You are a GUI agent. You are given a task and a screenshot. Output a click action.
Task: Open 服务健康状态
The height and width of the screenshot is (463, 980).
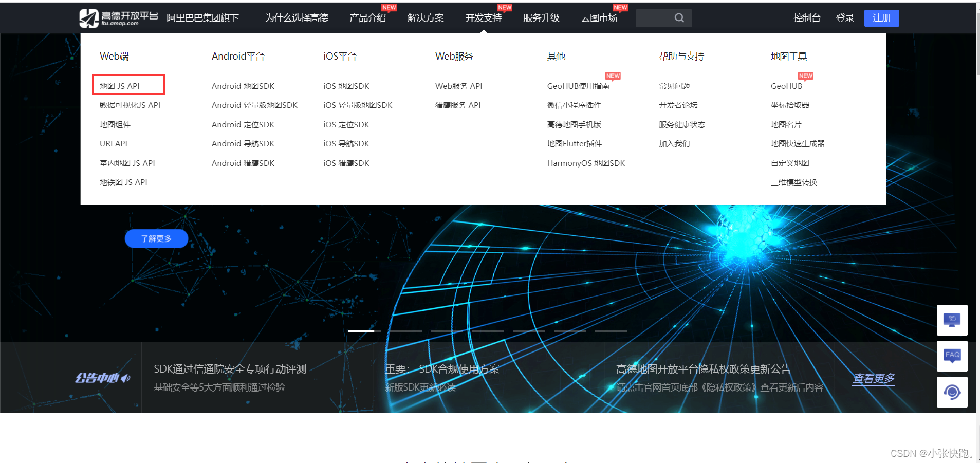tap(682, 124)
